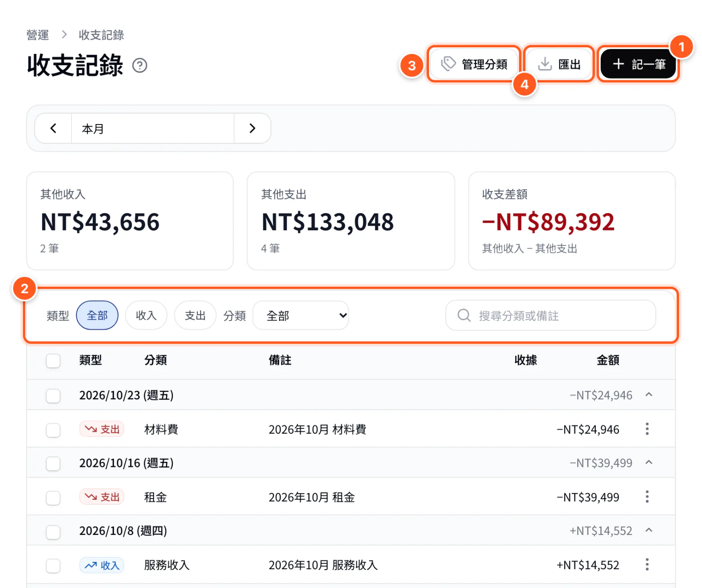702x588 pixels.
Task: Click the help question mark beside 收支記錄
Action: point(140,65)
